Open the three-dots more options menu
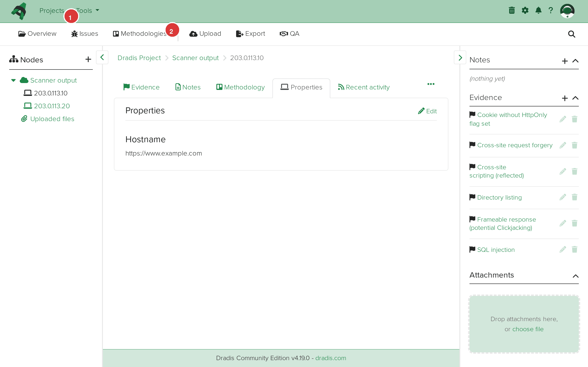The image size is (588, 367). (431, 84)
